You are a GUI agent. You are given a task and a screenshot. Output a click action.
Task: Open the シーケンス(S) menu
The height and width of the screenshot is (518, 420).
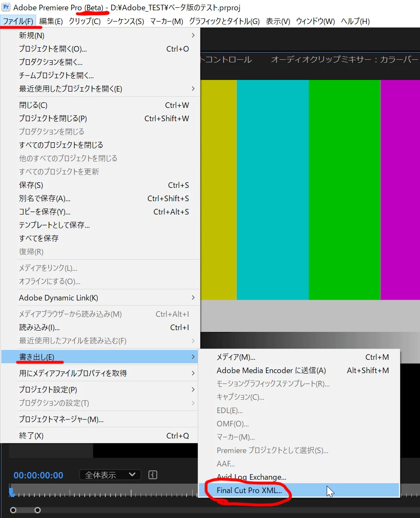[125, 21]
